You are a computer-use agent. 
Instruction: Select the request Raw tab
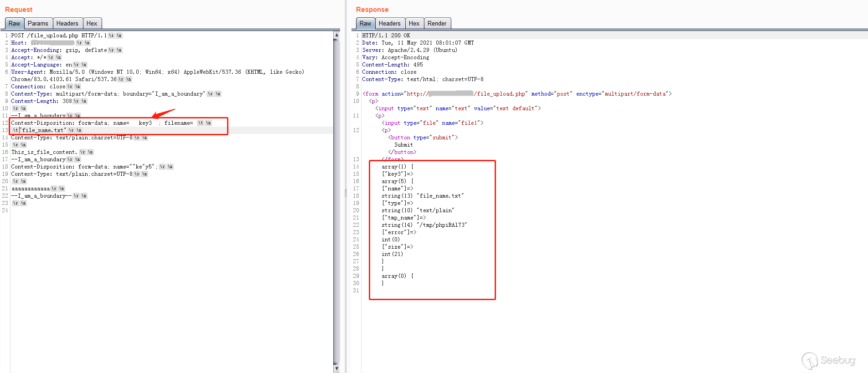pos(14,23)
